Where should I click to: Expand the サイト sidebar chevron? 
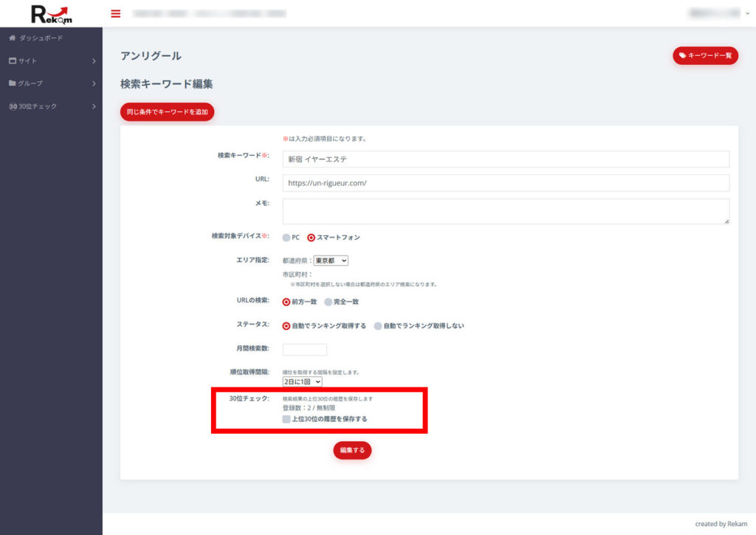point(94,61)
